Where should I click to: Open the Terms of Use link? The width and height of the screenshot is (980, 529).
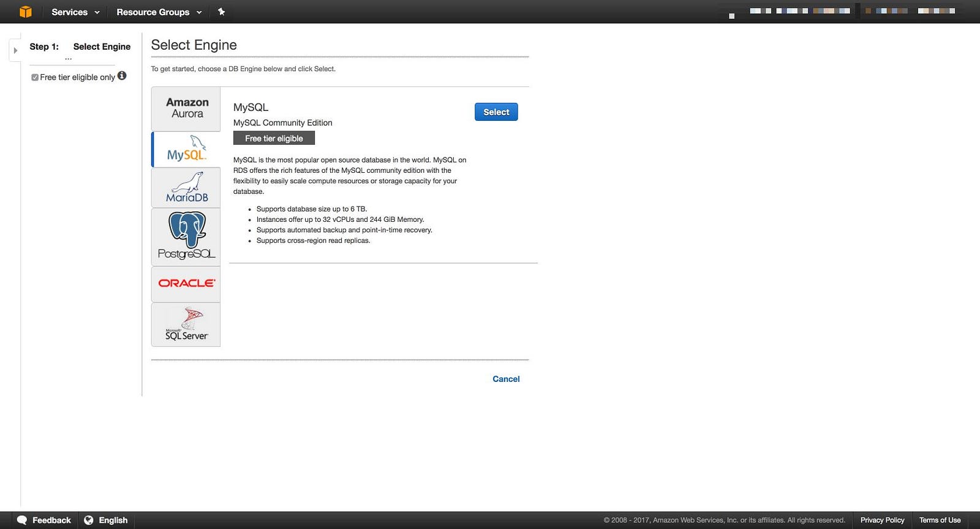coord(940,520)
